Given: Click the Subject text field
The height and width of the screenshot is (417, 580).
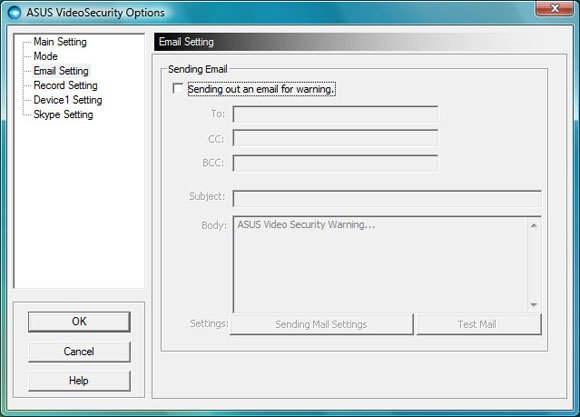Looking at the screenshot, I should [x=387, y=198].
